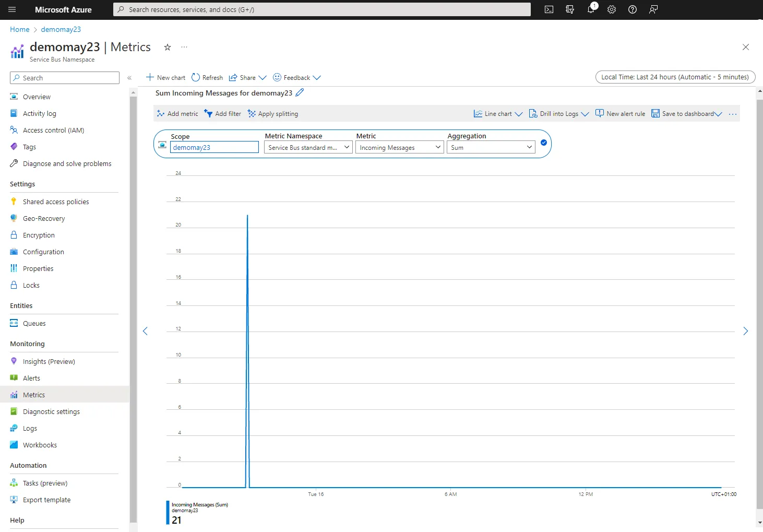Open the Share dropdown
Image resolution: width=763 pixels, height=532 pixels.
point(248,77)
